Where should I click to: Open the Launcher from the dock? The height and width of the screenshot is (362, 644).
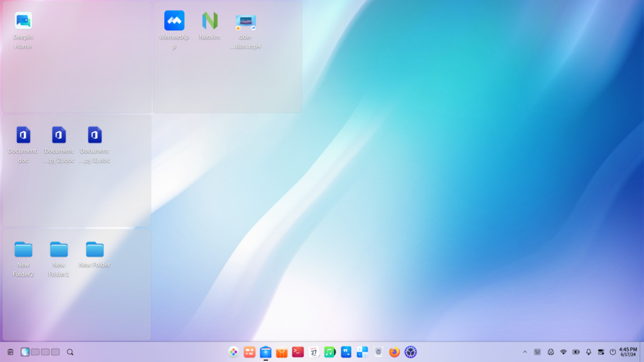pyautogui.click(x=233, y=353)
